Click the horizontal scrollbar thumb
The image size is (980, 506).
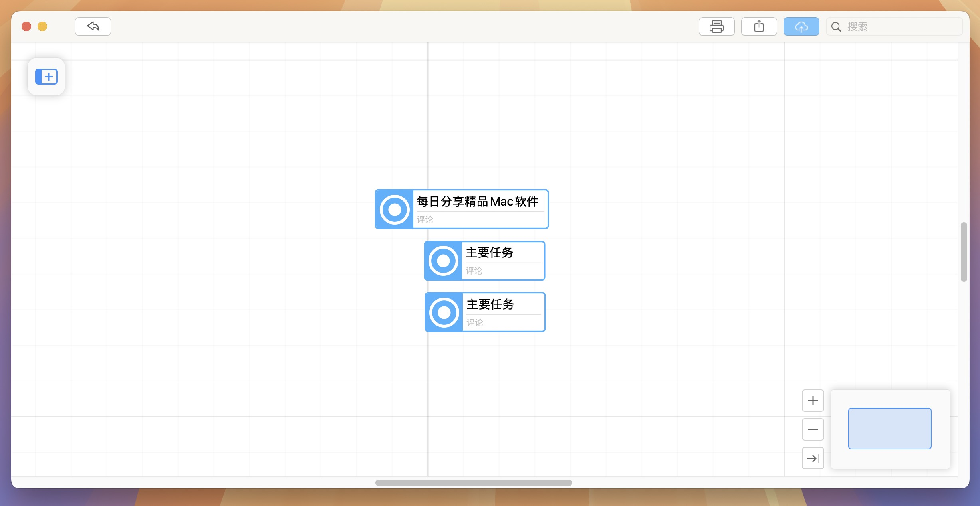[474, 483]
